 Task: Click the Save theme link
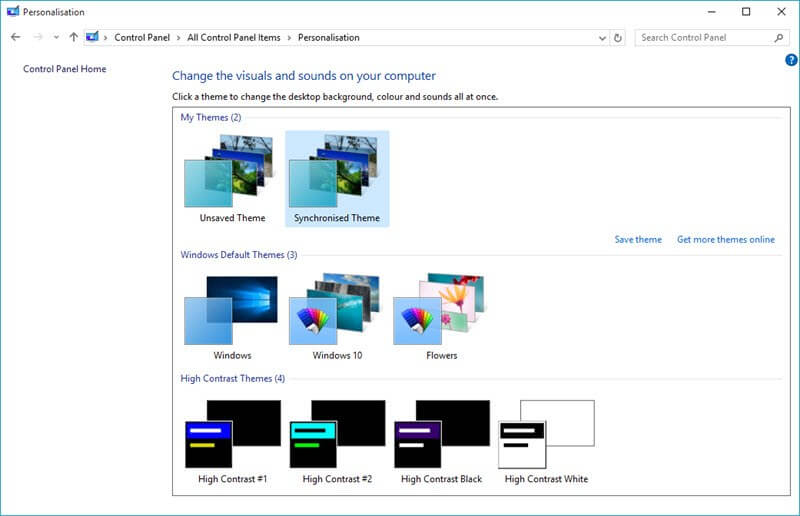pos(638,239)
